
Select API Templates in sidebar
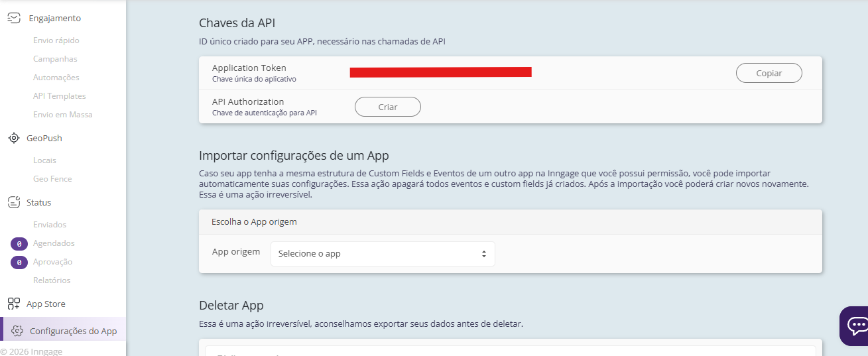coord(60,96)
